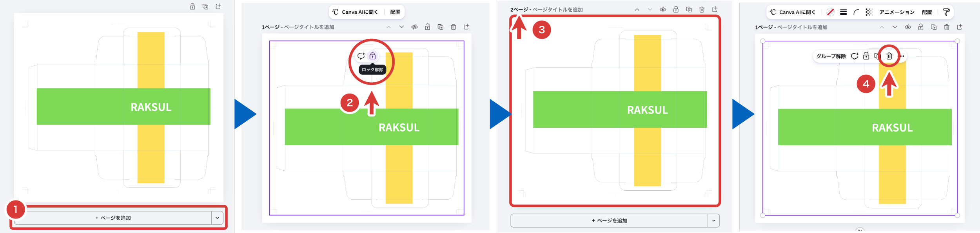Viewport: 980px width, 233px height.
Task: Select RAKSUL text in the step 3 canvas
Action: tap(647, 110)
